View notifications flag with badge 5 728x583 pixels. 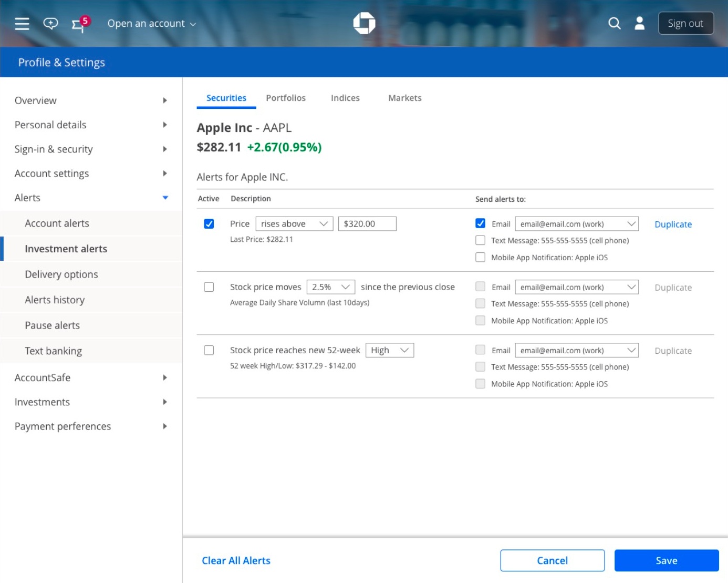tap(80, 24)
